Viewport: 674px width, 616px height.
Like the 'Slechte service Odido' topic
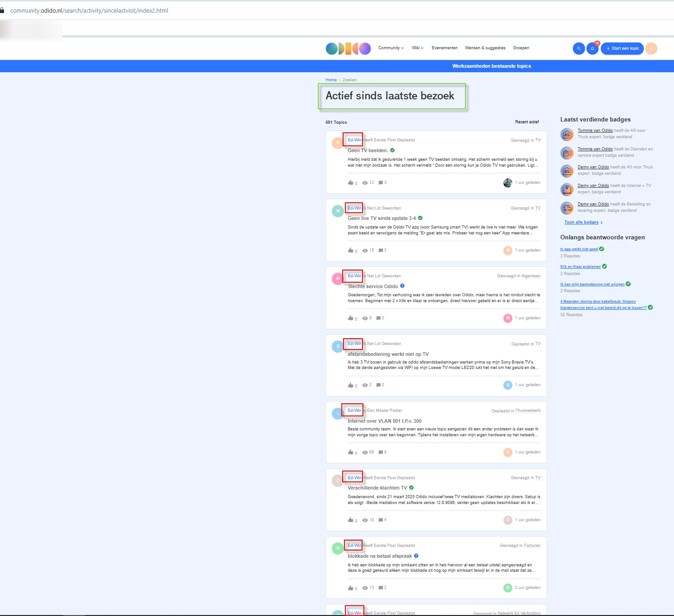tap(351, 318)
